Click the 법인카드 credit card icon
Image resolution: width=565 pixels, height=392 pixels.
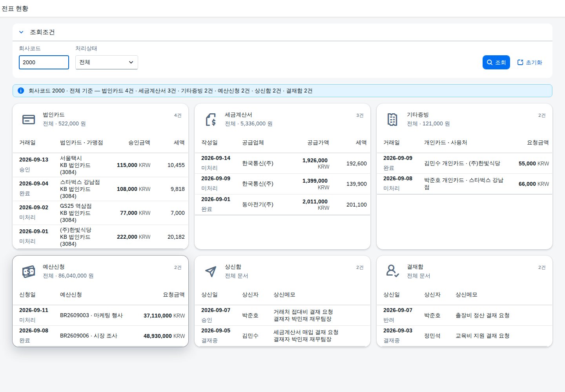coord(29,119)
